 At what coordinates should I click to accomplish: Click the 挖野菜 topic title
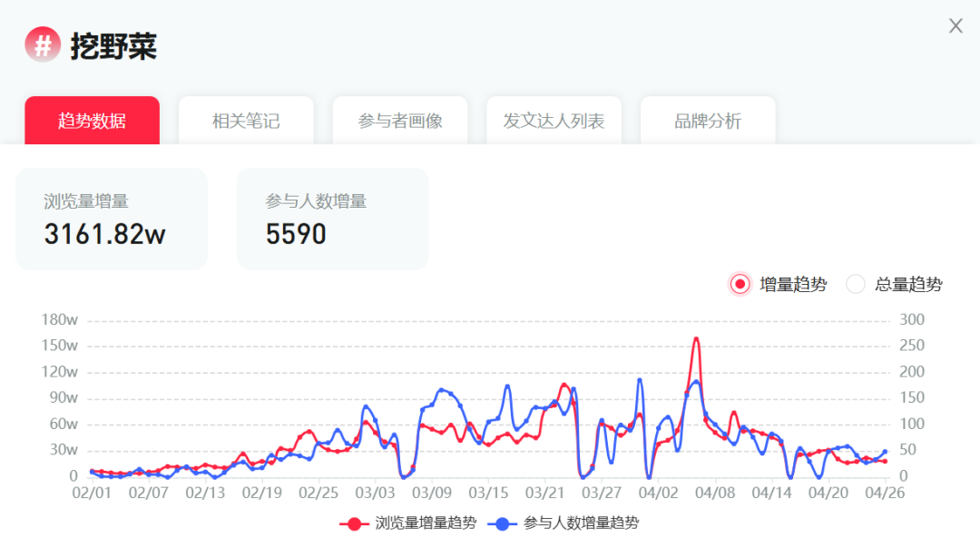coord(113,45)
